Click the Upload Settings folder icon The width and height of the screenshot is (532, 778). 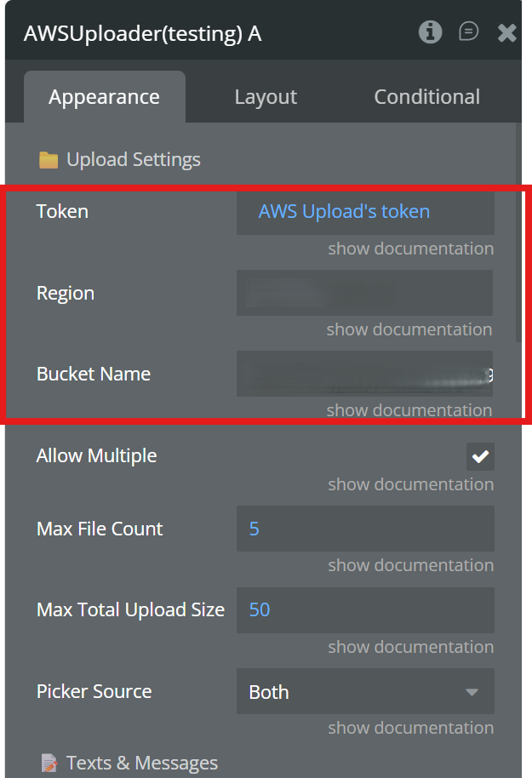(49, 160)
